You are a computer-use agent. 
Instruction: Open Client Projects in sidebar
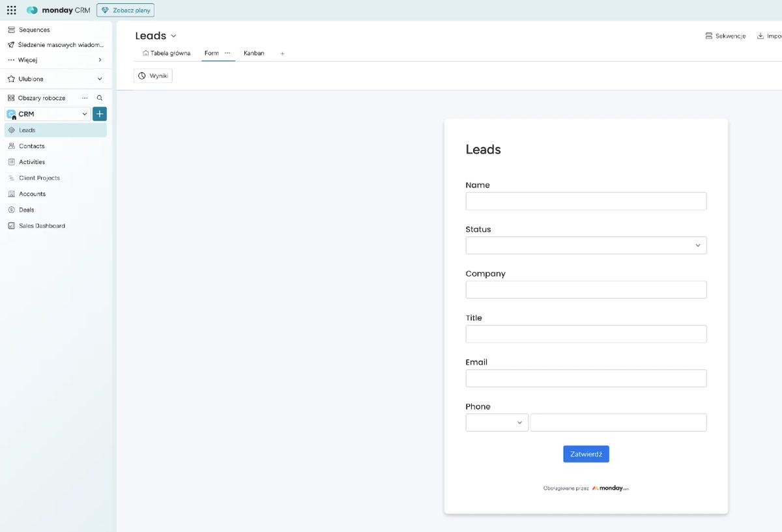(x=55, y=178)
